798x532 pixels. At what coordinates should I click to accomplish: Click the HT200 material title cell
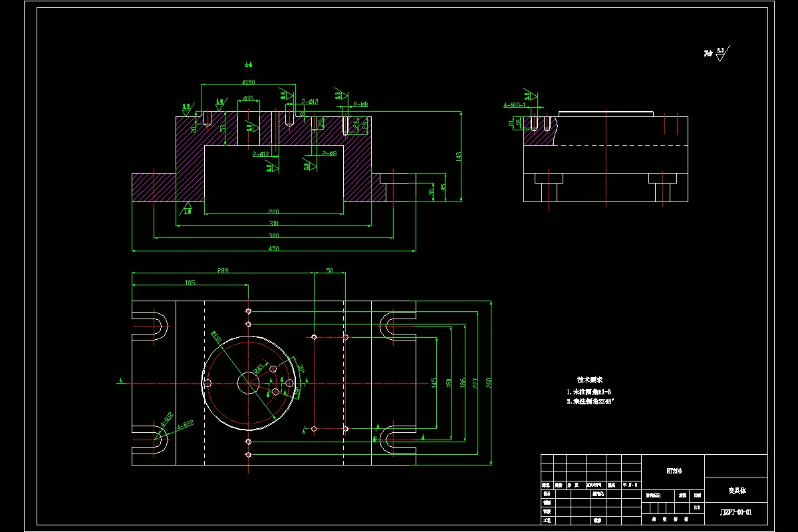674,471
